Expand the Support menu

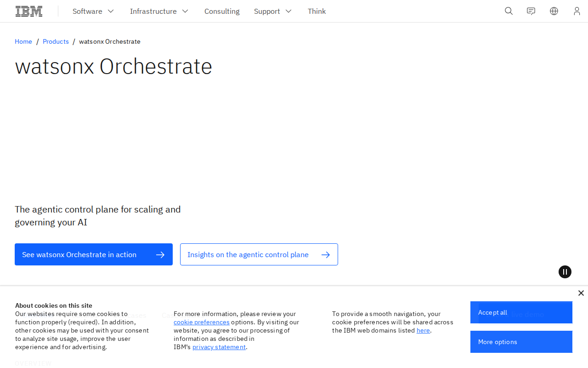[x=273, y=11]
